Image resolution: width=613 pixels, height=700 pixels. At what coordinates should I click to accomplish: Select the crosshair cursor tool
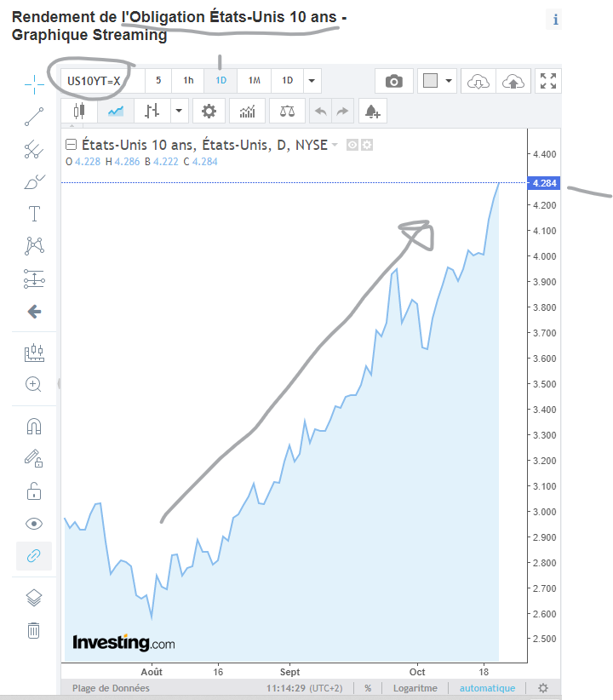coord(34,85)
